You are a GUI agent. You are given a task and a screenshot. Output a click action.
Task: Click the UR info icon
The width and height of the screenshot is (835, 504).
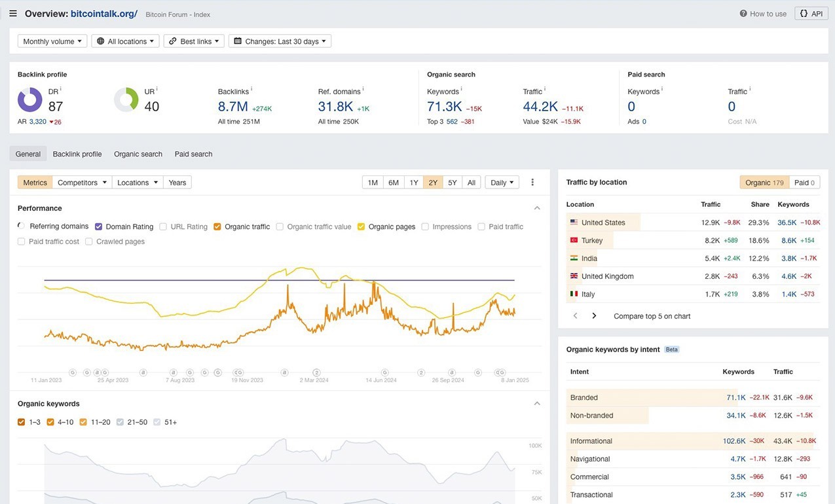(157, 89)
